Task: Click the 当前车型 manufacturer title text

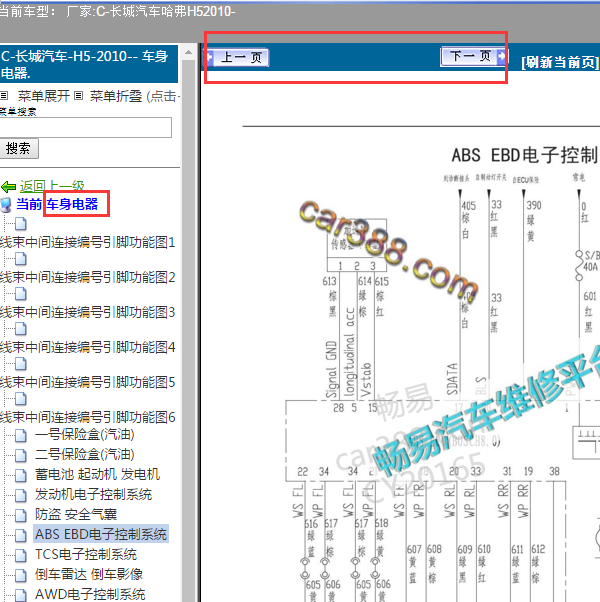Action: (x=117, y=12)
